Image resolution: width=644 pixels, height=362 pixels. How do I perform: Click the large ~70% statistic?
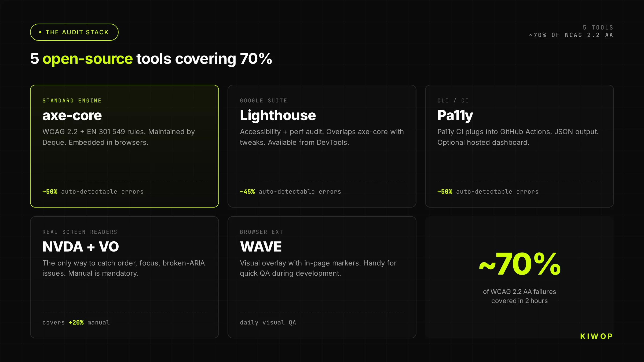pyautogui.click(x=520, y=264)
